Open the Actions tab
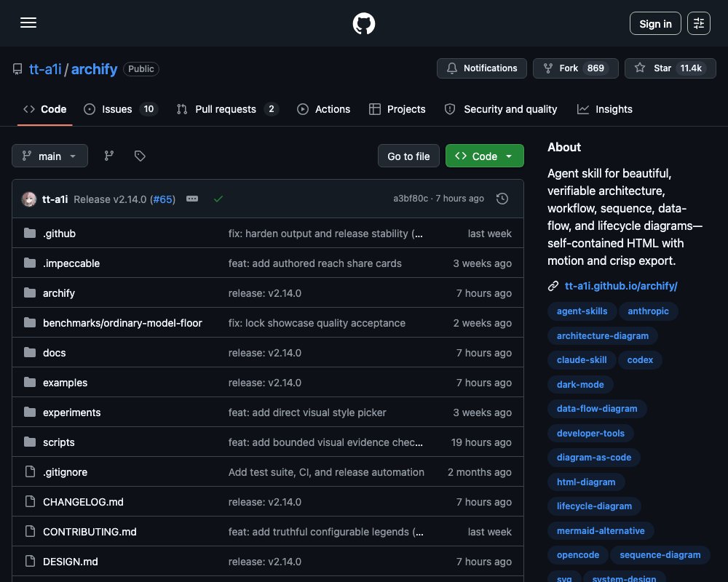Viewport: 728px width, 582px height. pos(324,109)
